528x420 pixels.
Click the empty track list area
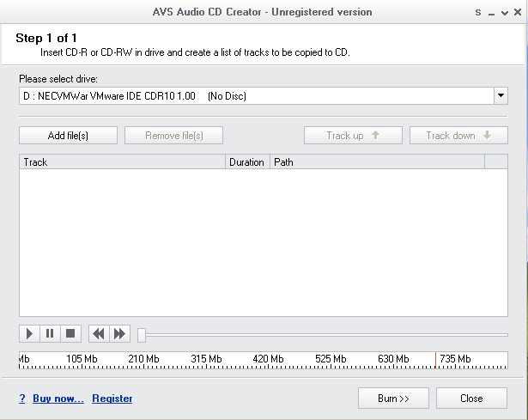[x=263, y=242]
